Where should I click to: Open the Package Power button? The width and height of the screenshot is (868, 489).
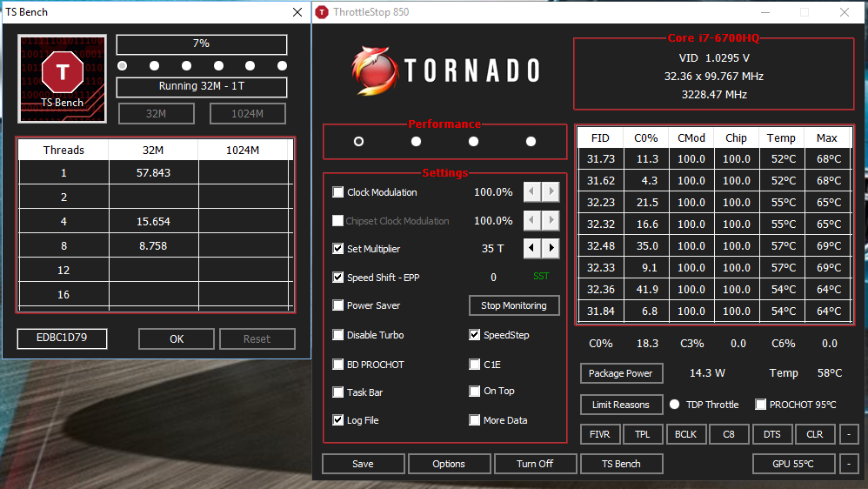click(x=621, y=373)
